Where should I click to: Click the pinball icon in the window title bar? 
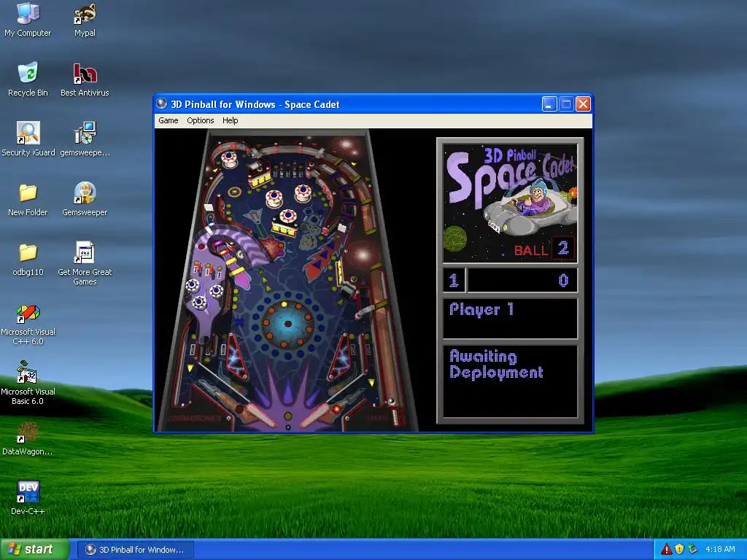point(162,104)
